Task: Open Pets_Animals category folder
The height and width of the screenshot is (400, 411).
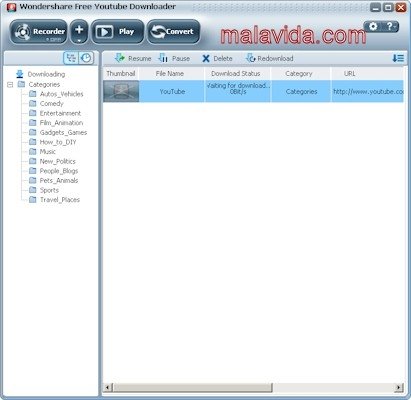Action: click(54, 181)
